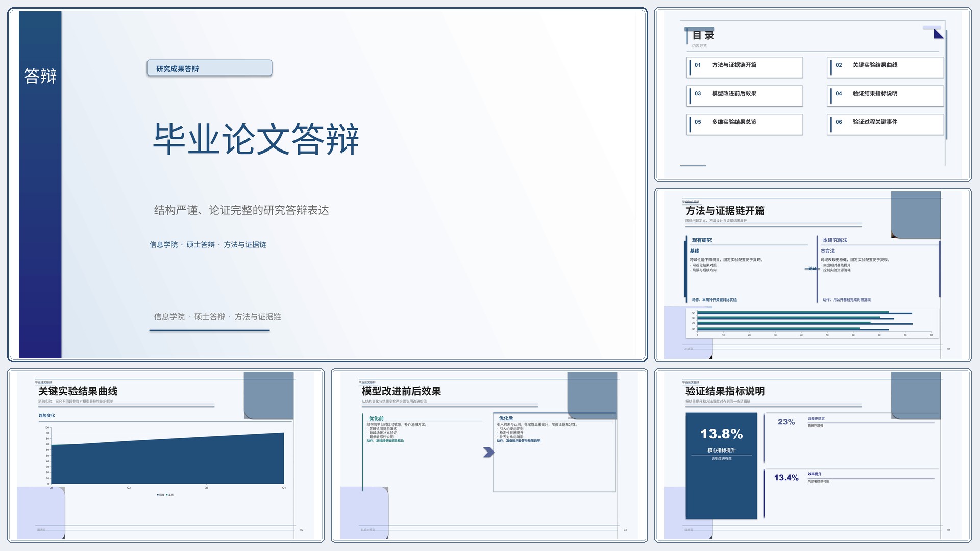Click the 23% metric value
Viewport: 980px width, 551px height.
(x=786, y=422)
